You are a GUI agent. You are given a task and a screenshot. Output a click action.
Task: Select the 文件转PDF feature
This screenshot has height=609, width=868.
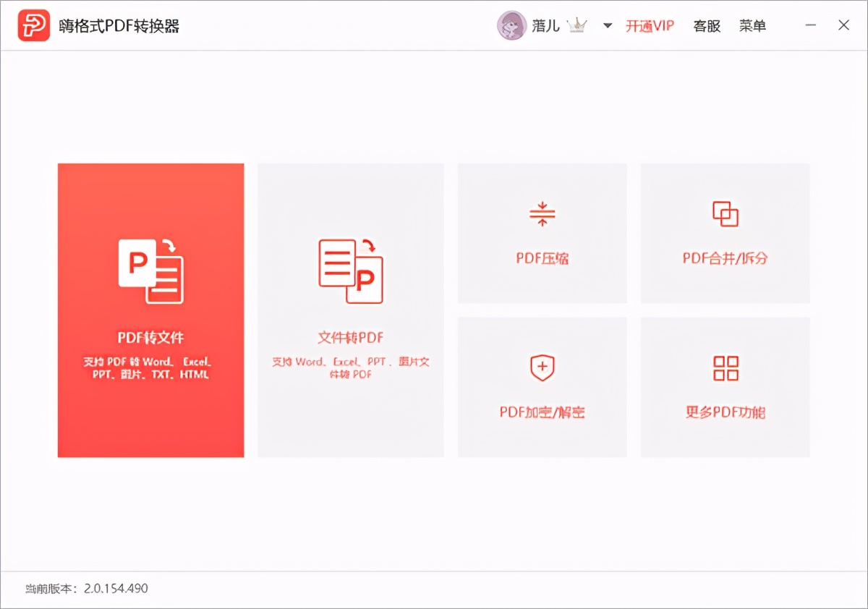[350, 311]
